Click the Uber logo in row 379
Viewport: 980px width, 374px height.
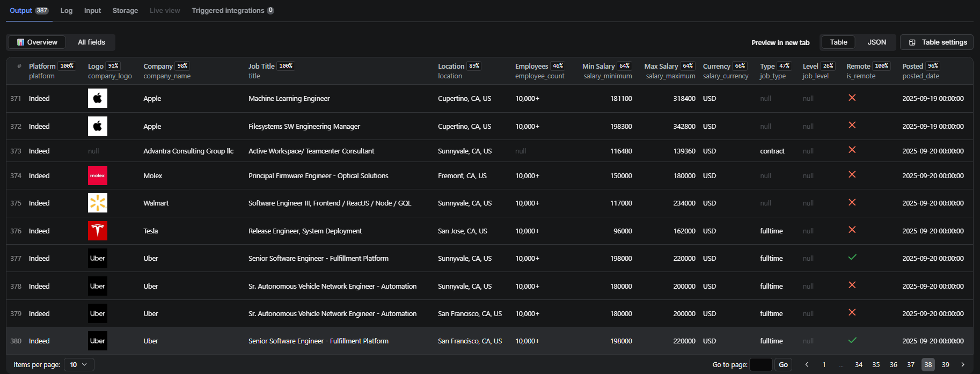[x=98, y=313]
